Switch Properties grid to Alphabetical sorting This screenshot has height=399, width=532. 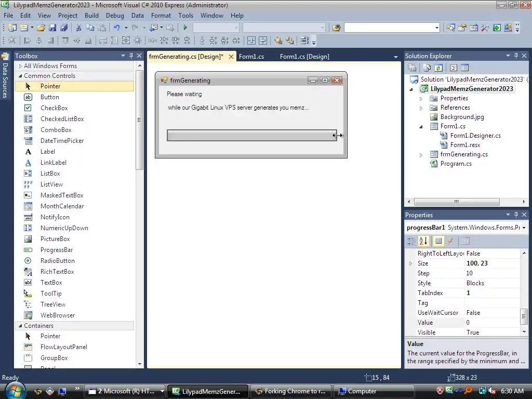click(x=423, y=241)
